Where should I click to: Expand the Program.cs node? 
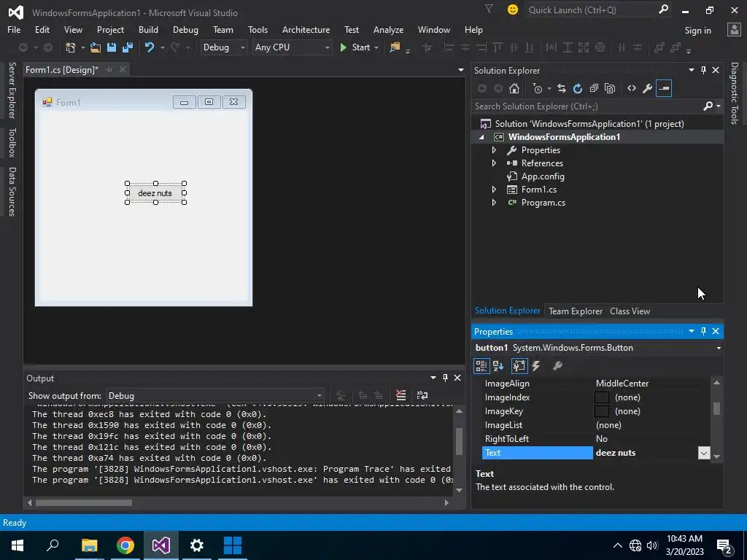(494, 203)
